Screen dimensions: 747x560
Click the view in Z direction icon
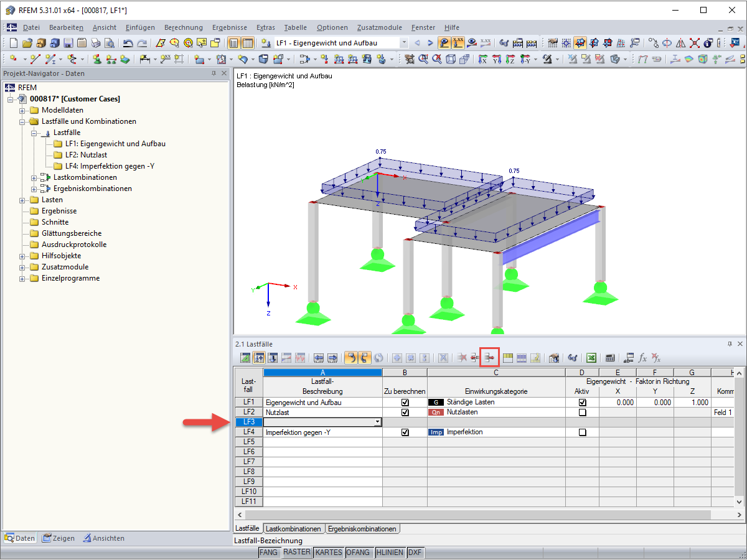tap(510, 59)
